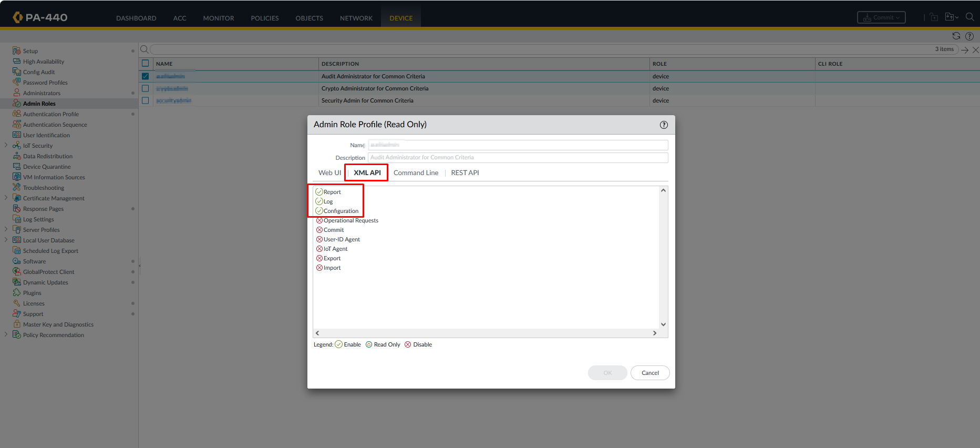Viewport: 980px width, 448px height.
Task: Open User Identification icon
Action: 17,135
